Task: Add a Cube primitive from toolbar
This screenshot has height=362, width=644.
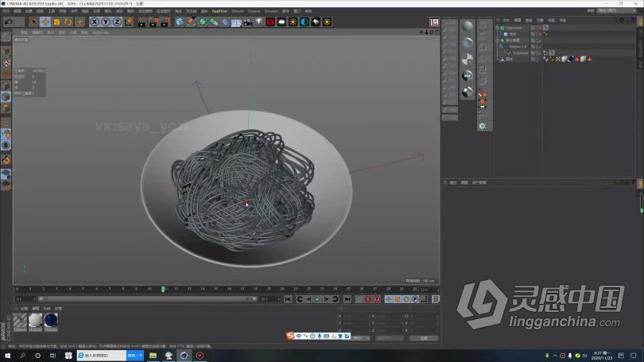Action: coord(180,21)
